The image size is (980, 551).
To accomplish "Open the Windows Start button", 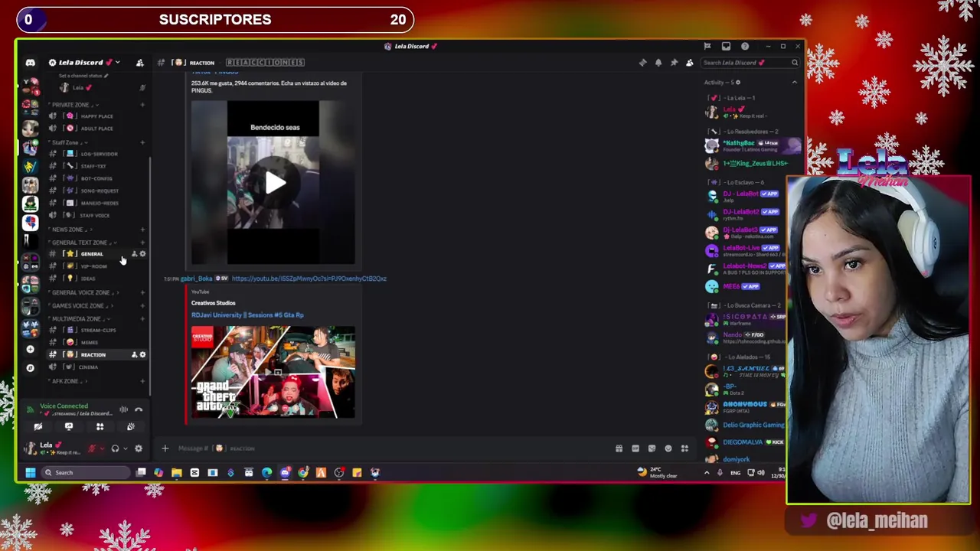I will 31,473.
